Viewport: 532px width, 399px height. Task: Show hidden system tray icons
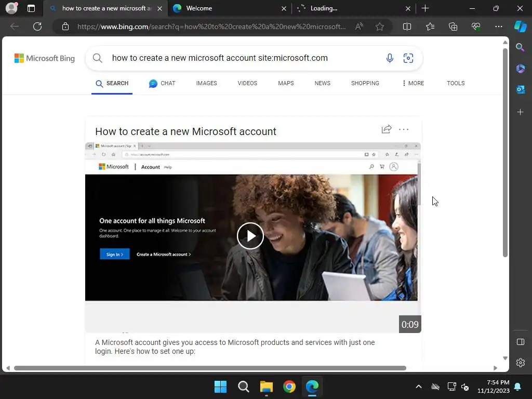click(x=419, y=387)
